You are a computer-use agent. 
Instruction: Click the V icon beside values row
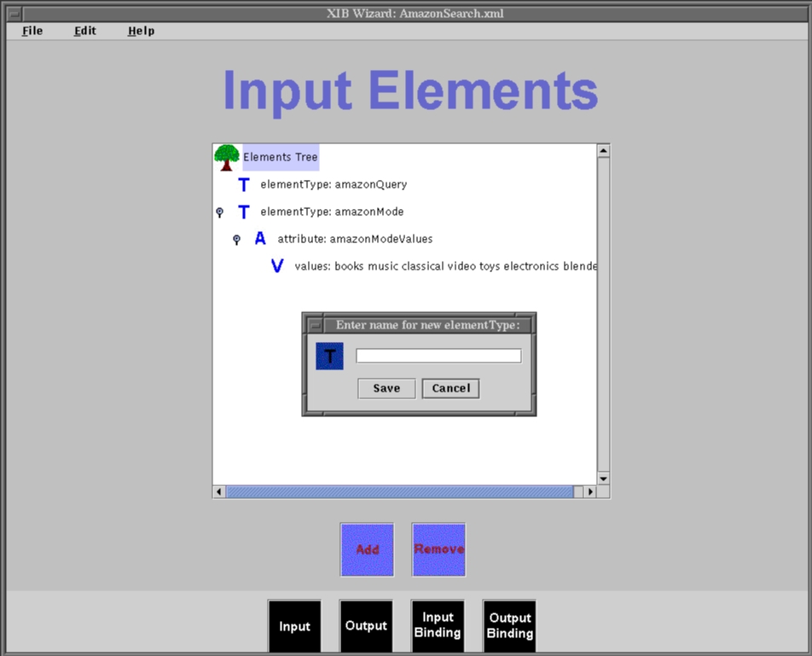point(277,266)
